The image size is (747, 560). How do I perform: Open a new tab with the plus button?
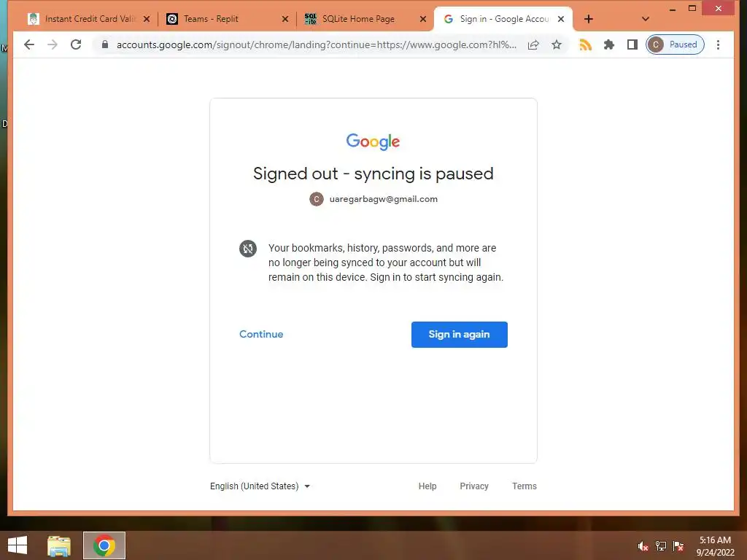[589, 19]
